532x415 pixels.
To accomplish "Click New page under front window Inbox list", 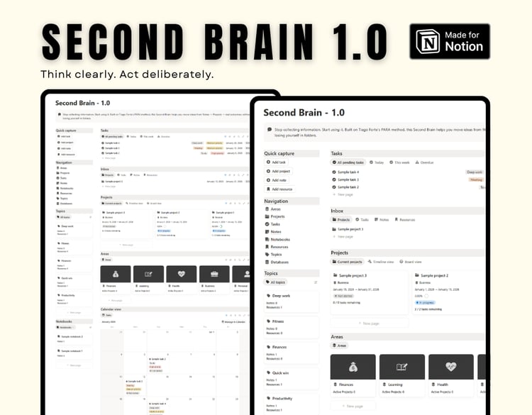I will [343, 236].
